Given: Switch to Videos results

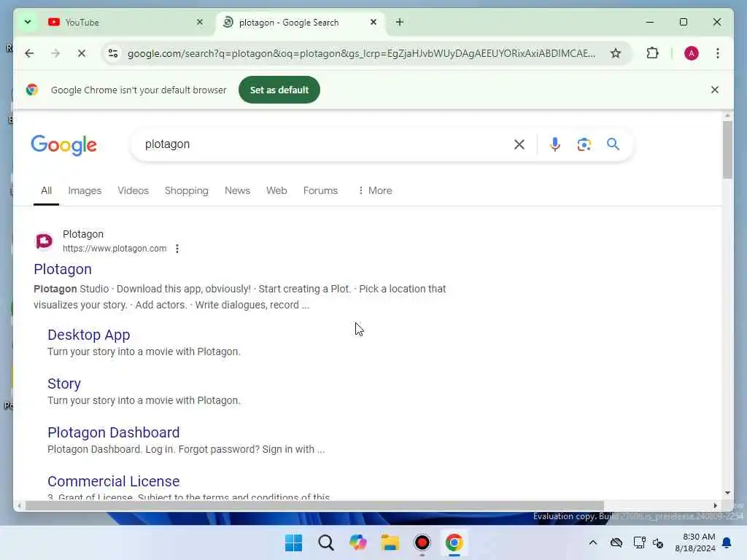Looking at the screenshot, I should pyautogui.click(x=133, y=190).
